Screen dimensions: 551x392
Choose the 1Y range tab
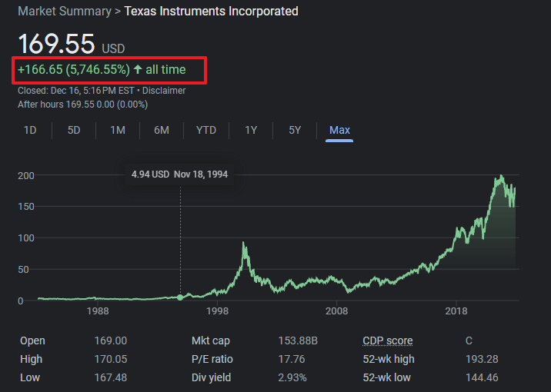click(x=251, y=130)
